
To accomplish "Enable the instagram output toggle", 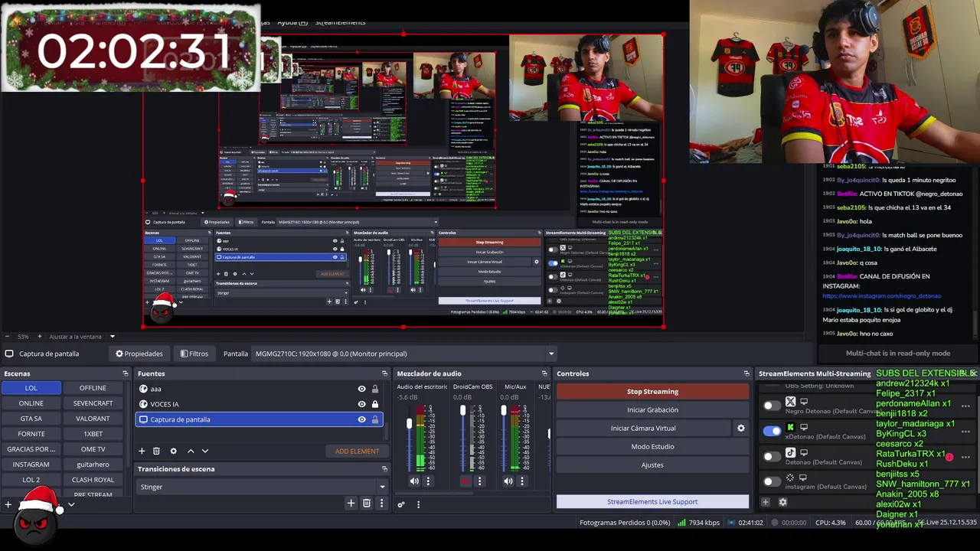I will pyautogui.click(x=772, y=482).
